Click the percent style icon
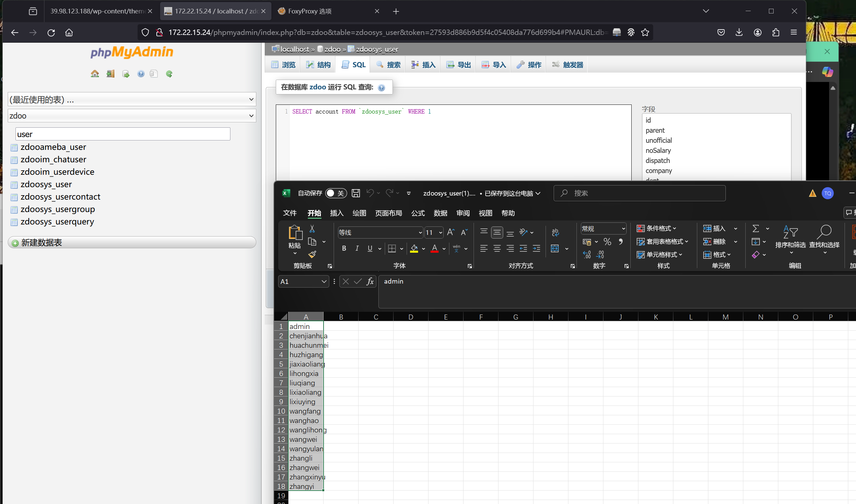856x504 pixels. pos(607,242)
